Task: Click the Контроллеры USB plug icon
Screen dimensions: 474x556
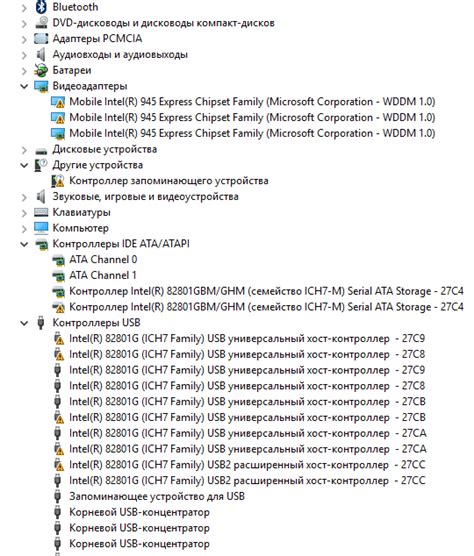Action: pyautogui.click(x=41, y=323)
